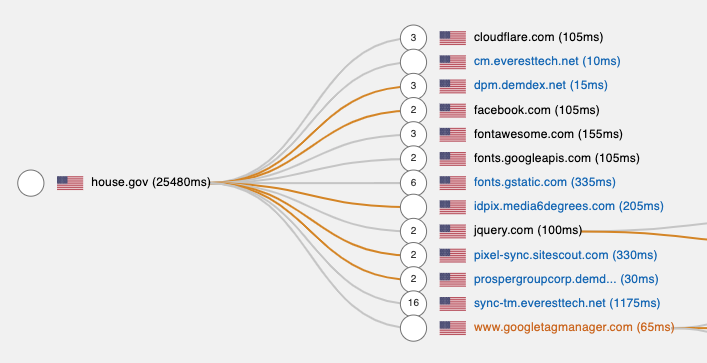The width and height of the screenshot is (707, 363).
Task: Click the empty node circle for idpix.media6degrees.com
Action: [x=413, y=207]
